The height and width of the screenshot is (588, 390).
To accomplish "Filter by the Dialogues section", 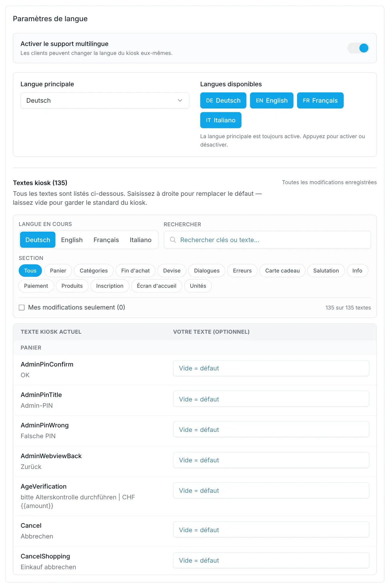I will (x=207, y=271).
